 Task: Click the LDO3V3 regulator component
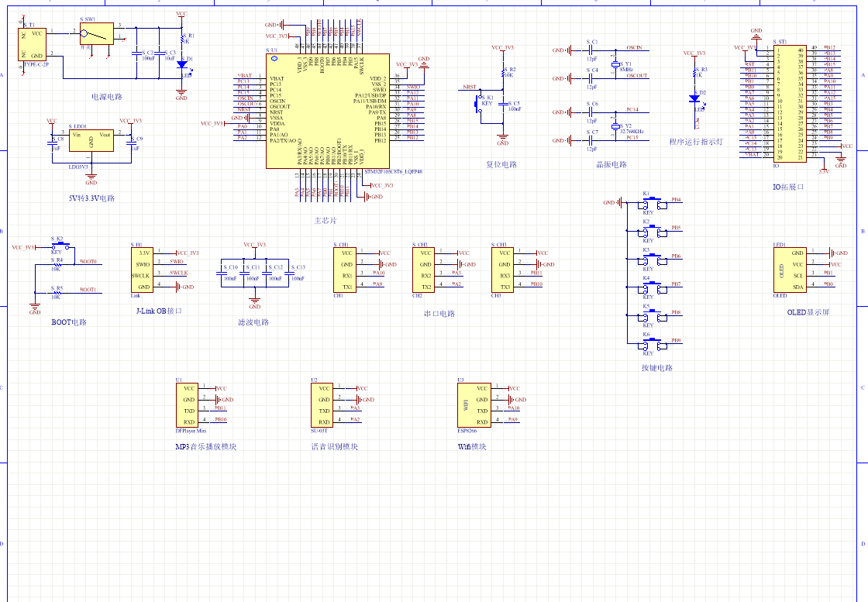91,141
